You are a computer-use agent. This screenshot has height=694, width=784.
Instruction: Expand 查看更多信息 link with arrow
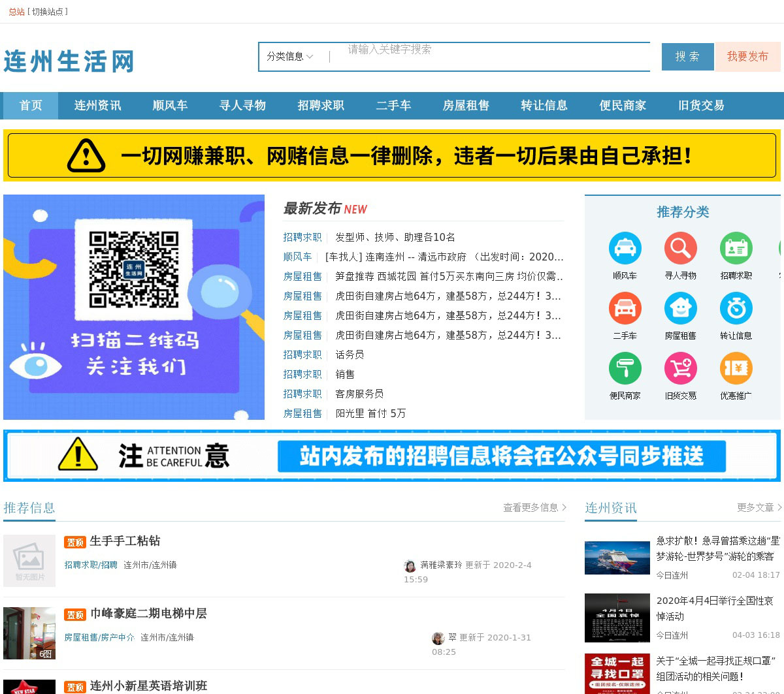pos(534,507)
